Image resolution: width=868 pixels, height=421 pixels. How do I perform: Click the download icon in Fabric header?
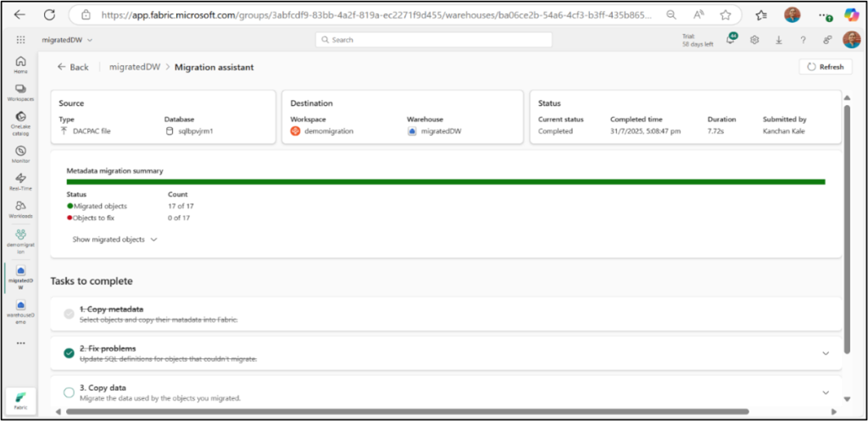[779, 40]
